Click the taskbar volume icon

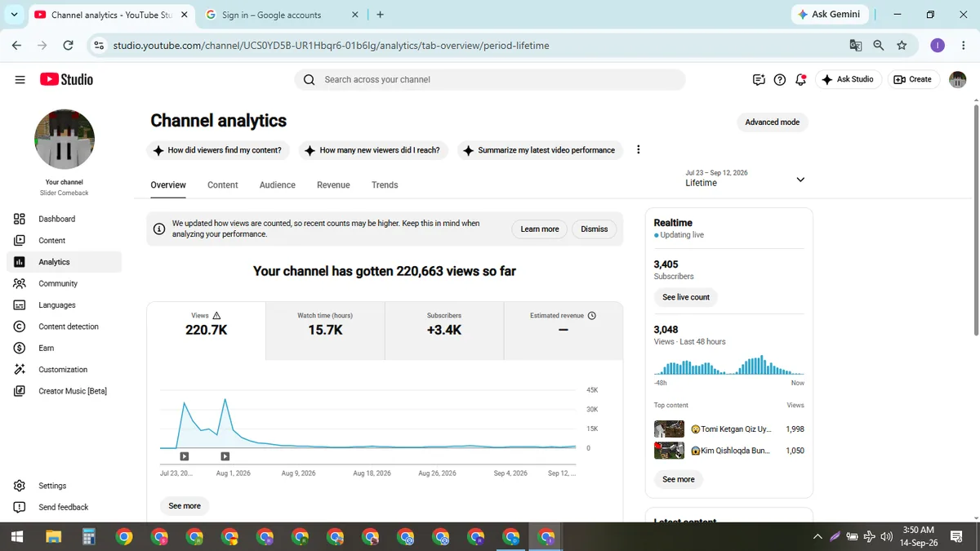point(887,536)
